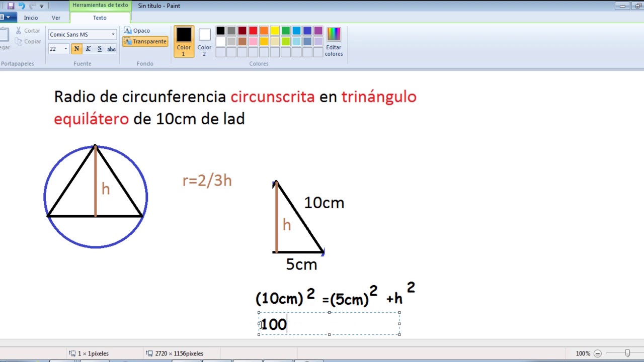Open Editar colores dialog
This screenshot has width=644, height=362.
[x=334, y=41]
